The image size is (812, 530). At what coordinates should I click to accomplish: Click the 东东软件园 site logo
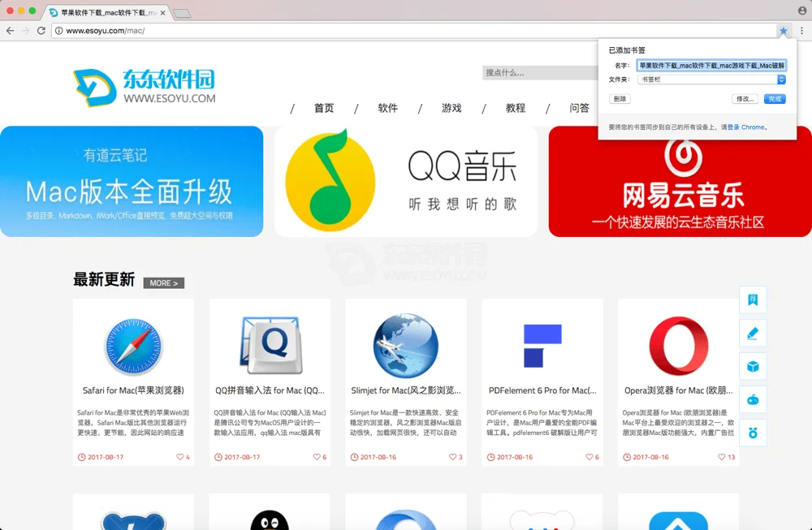[144, 87]
